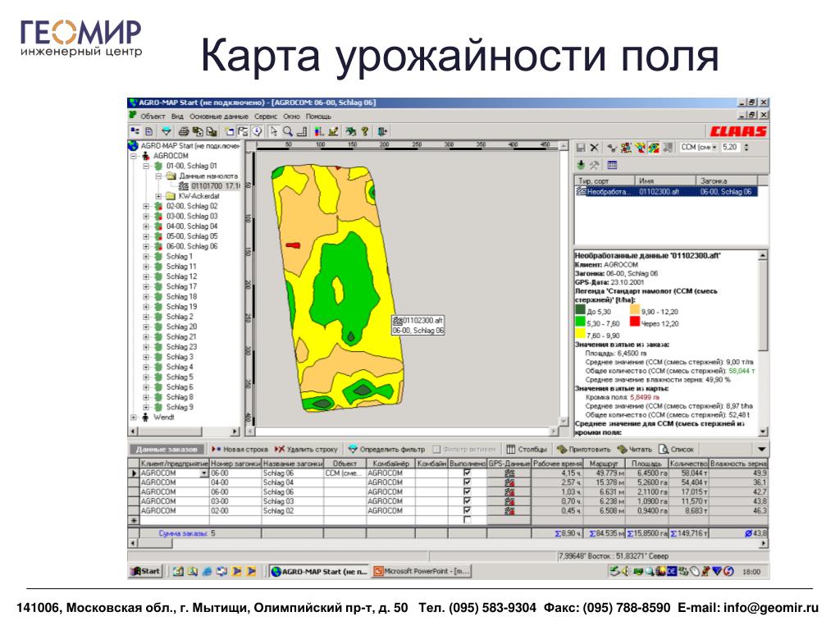Screen dimensions: 840x630
Task: Click the Удалить строку button
Action: pos(306,450)
